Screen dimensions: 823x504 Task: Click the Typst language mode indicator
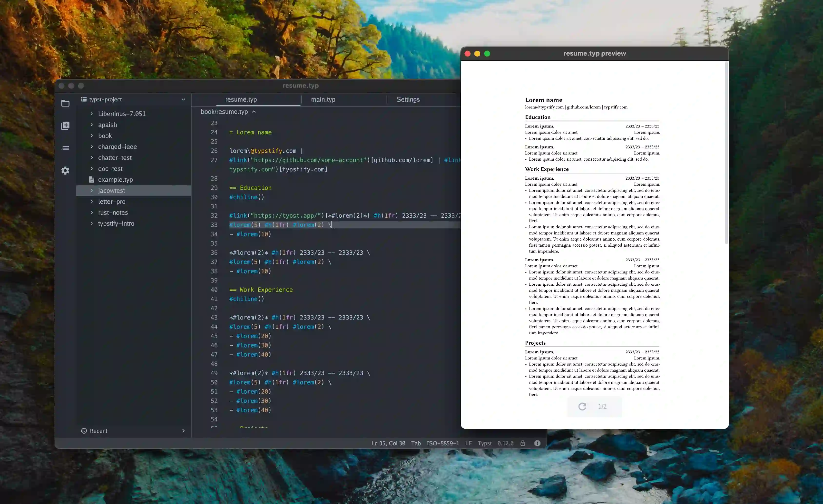pyautogui.click(x=484, y=443)
